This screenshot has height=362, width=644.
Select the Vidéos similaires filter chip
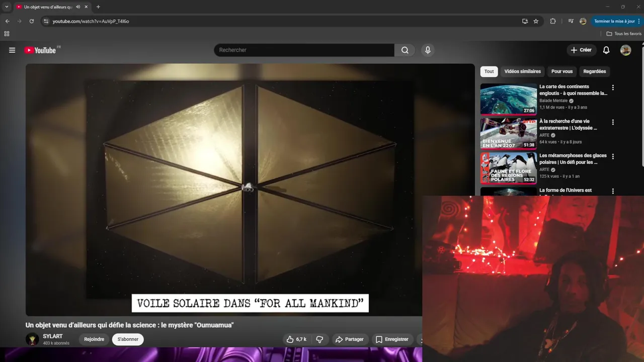click(x=522, y=71)
